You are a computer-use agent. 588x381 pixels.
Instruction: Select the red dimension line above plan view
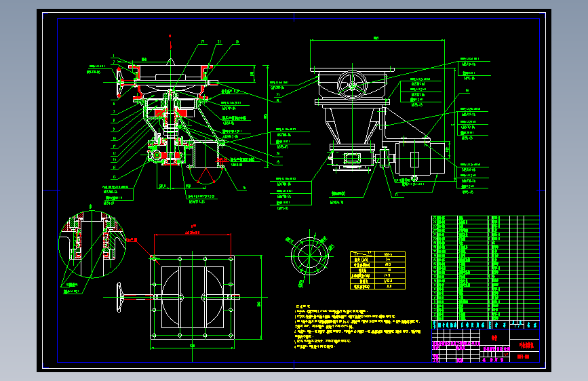[193, 234]
